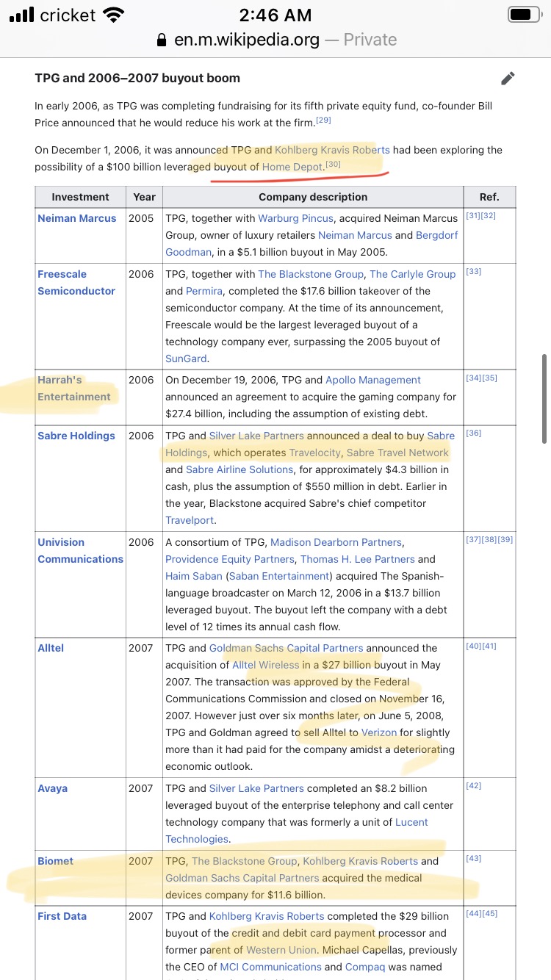Open Freescale Semiconductor investment link
The width and height of the screenshot is (551, 980).
(76, 282)
